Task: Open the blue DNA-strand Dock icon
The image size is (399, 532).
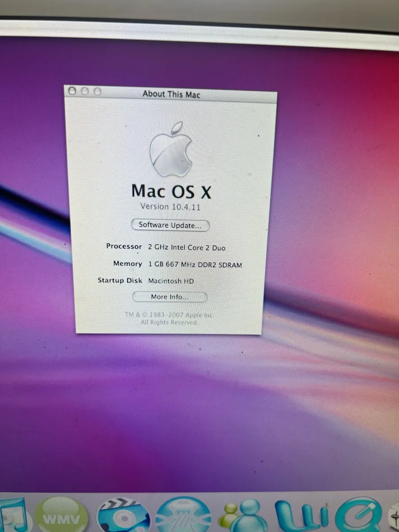Action: pyautogui.click(x=182, y=515)
